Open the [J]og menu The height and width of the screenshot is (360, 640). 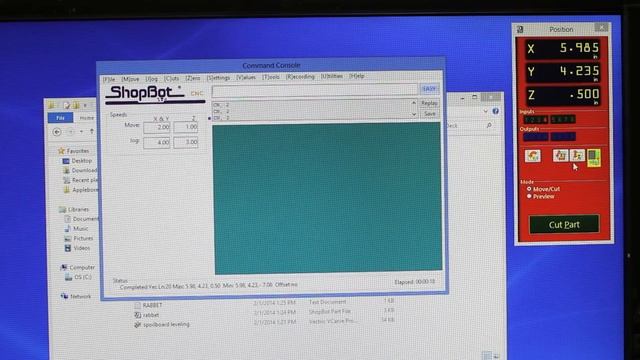tap(152, 78)
